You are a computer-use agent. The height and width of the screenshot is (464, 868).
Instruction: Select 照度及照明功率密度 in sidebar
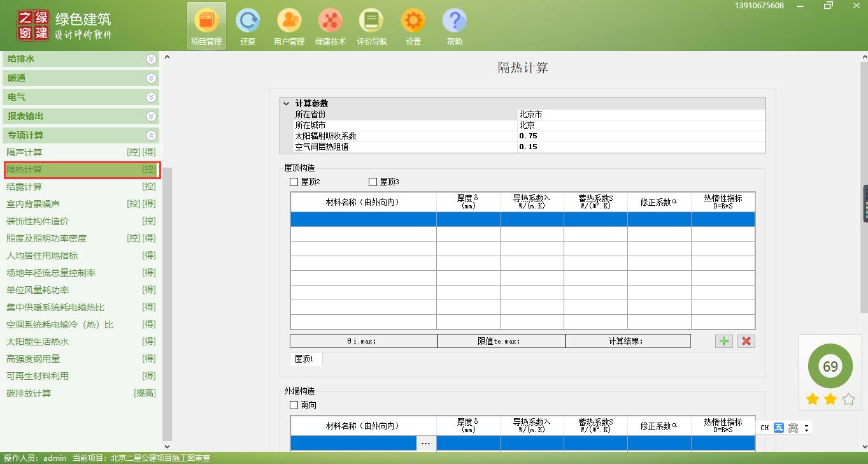(x=80, y=238)
